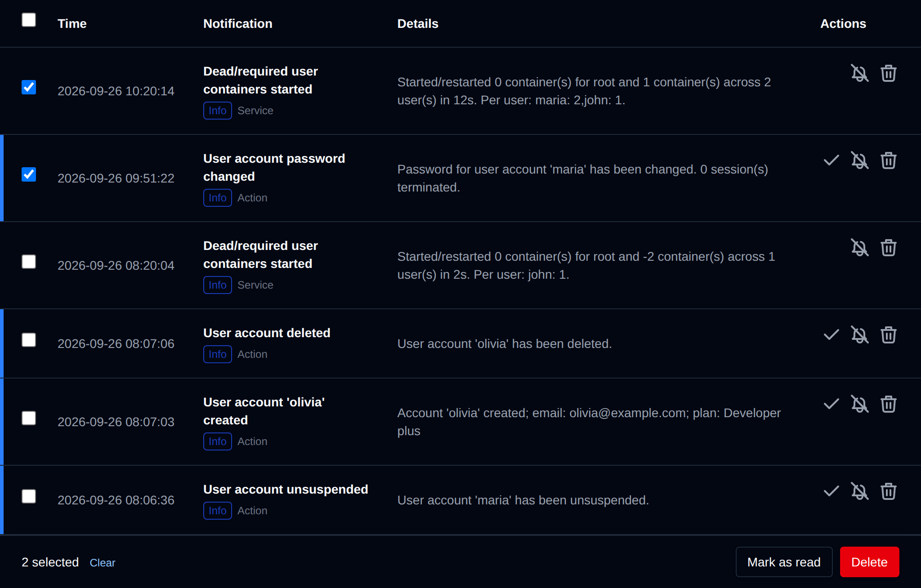Click the Notification column header
Screen dimensions: 921x588
pos(238,23)
